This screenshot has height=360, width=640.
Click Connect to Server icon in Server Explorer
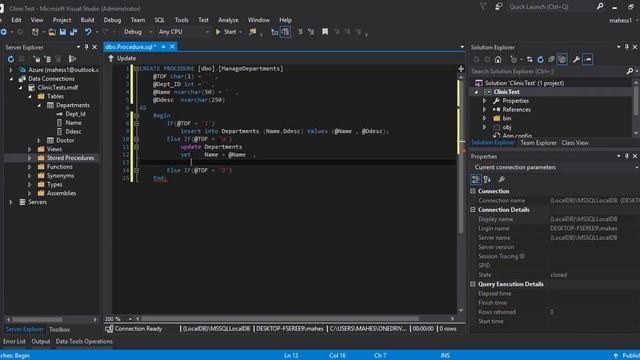click(x=47, y=59)
